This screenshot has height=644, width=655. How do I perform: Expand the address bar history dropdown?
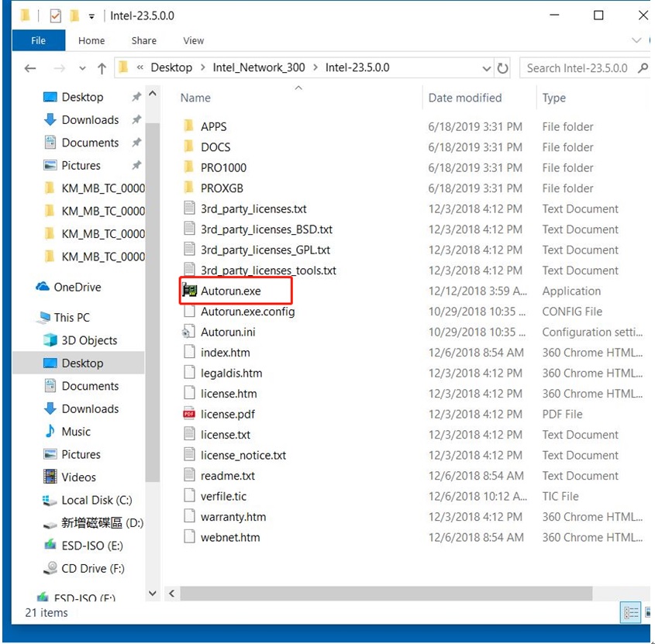click(486, 68)
